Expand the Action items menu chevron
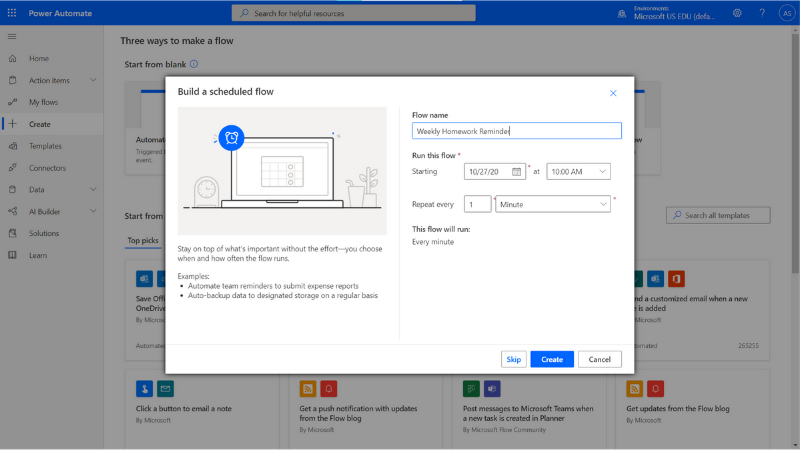The image size is (800, 450). 93,80
